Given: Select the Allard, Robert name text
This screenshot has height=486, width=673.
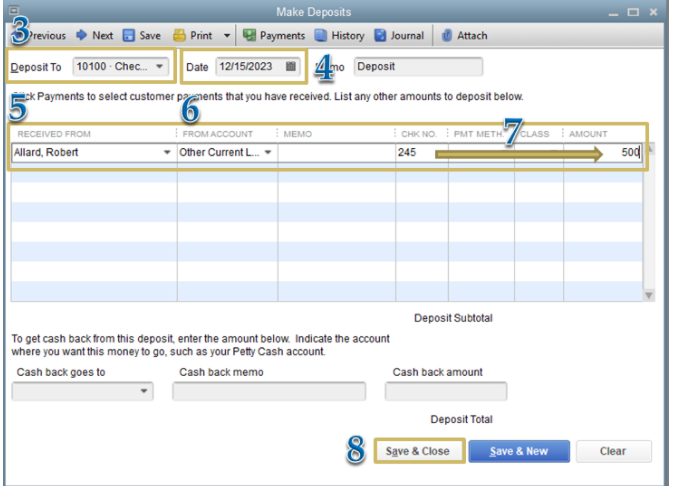Looking at the screenshot, I should [x=46, y=152].
